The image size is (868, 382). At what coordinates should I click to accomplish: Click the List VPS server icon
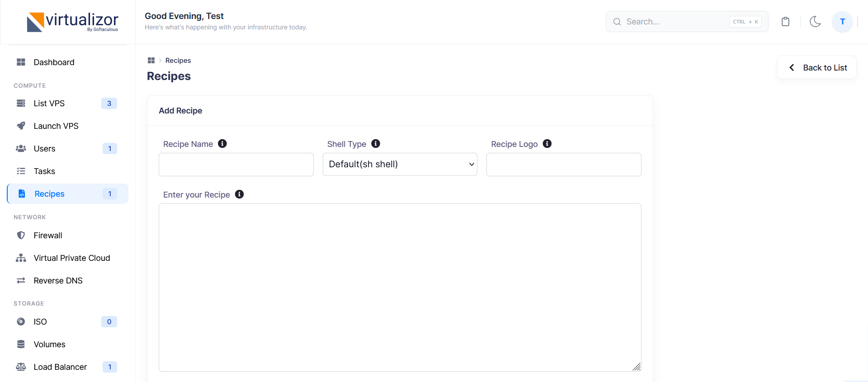point(21,104)
